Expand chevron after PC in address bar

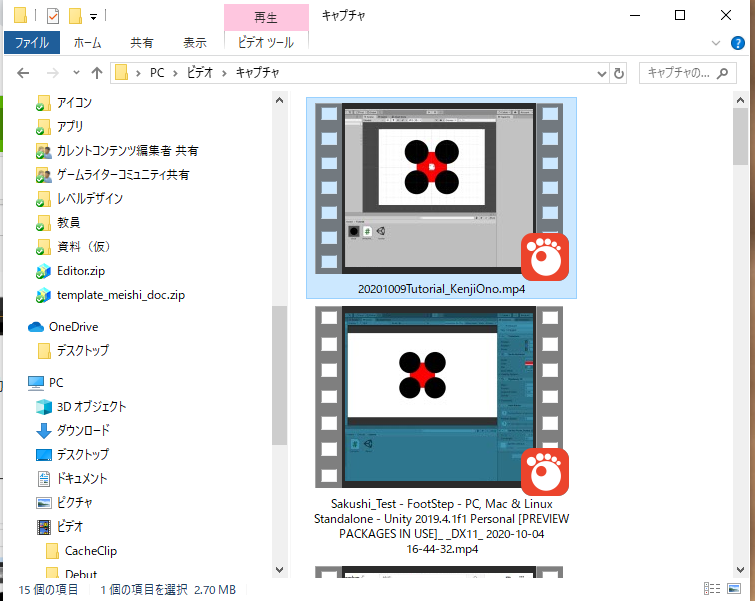[x=175, y=73]
